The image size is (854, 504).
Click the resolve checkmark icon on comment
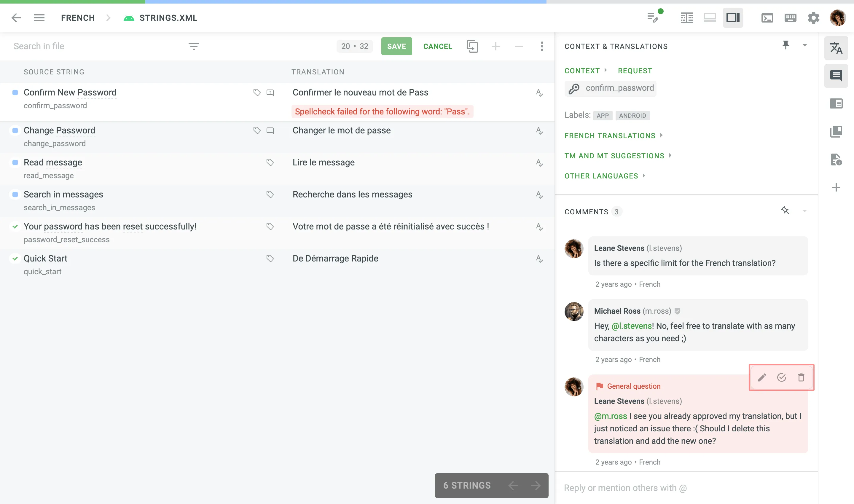(x=781, y=377)
